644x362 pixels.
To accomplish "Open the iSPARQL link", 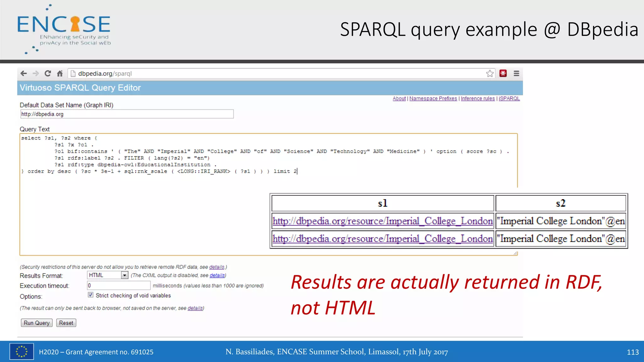I will coord(509,98).
